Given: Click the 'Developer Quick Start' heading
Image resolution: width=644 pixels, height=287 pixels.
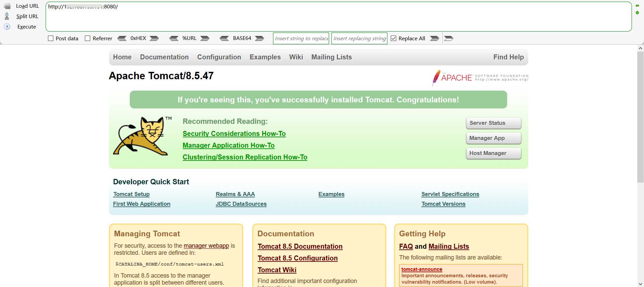Looking at the screenshot, I should pos(151,182).
